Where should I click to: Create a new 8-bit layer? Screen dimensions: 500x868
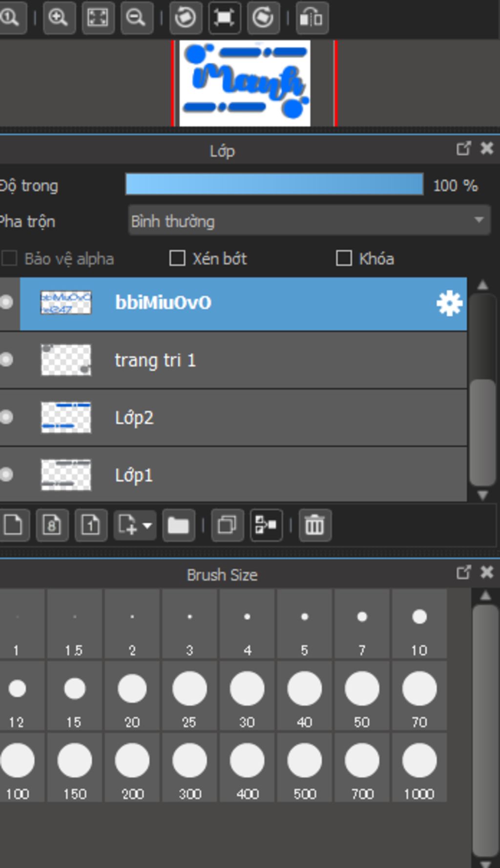[52, 526]
